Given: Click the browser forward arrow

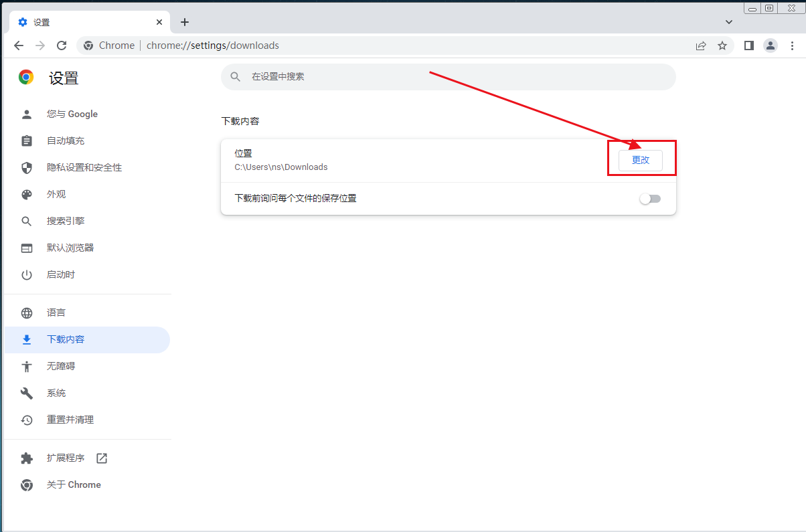Looking at the screenshot, I should pyautogui.click(x=40, y=46).
